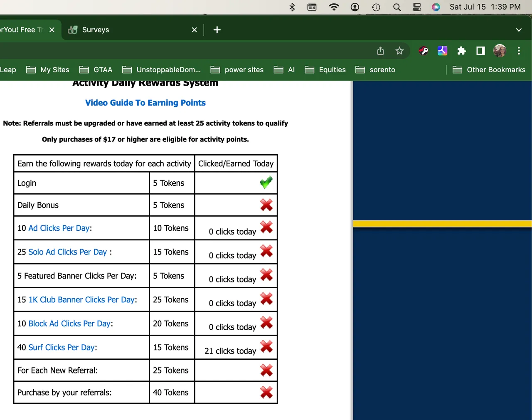Viewport: 532px width, 420px height.
Task: Open the UnstoppableDom... bookmark folder
Action: [x=162, y=69]
